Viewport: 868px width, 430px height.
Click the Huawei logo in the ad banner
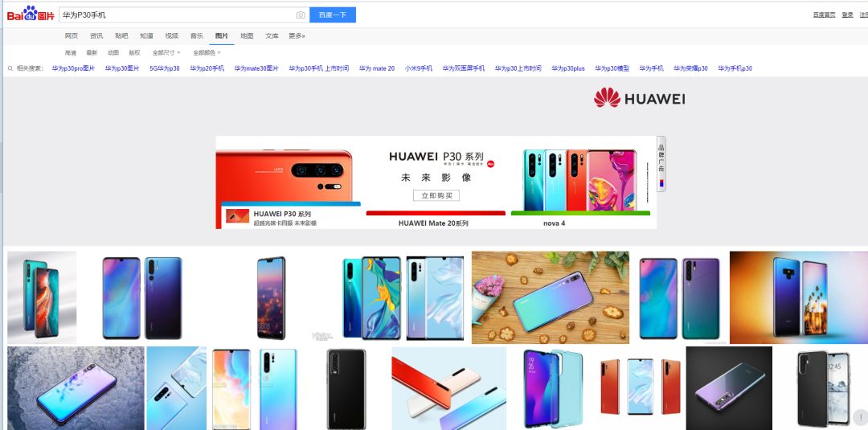click(x=640, y=98)
